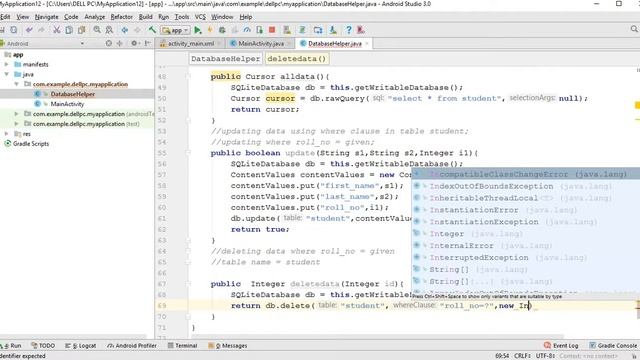Open the app run configuration dropdown
640x360 pixels.
(x=176, y=30)
